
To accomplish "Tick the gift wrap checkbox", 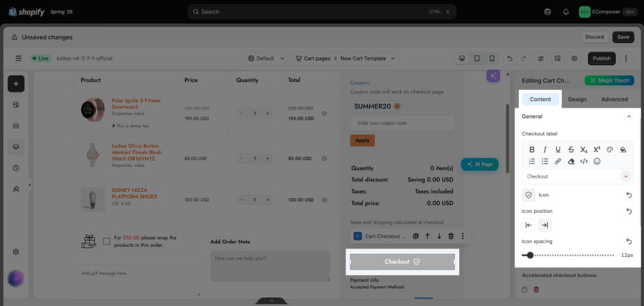I will (x=106, y=241).
